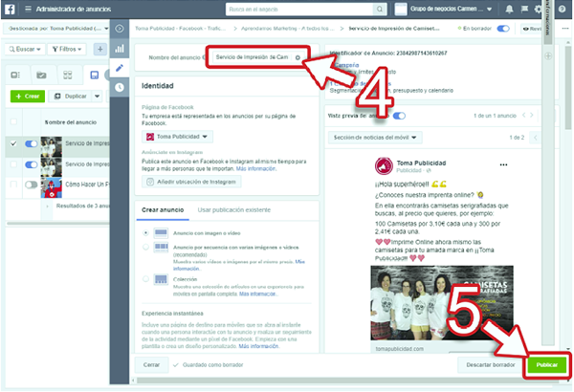Toggle first Servicio de Impresión ad switch

pyautogui.click(x=32, y=143)
